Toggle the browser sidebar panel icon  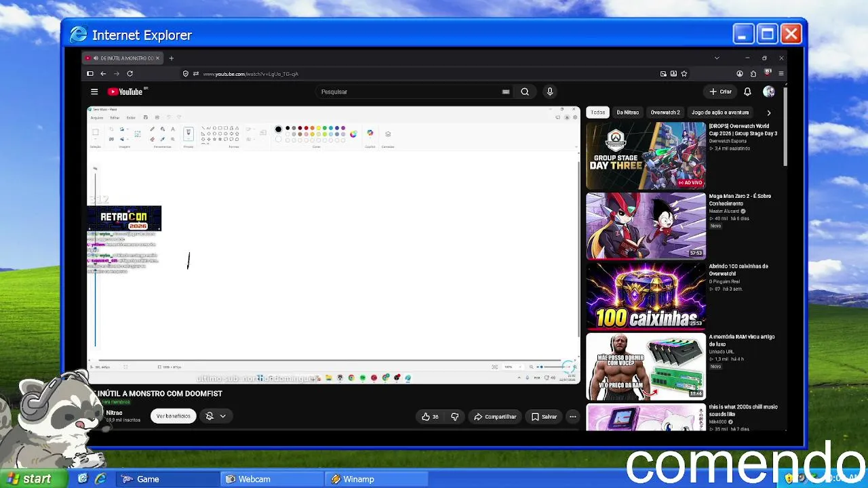[x=90, y=74]
